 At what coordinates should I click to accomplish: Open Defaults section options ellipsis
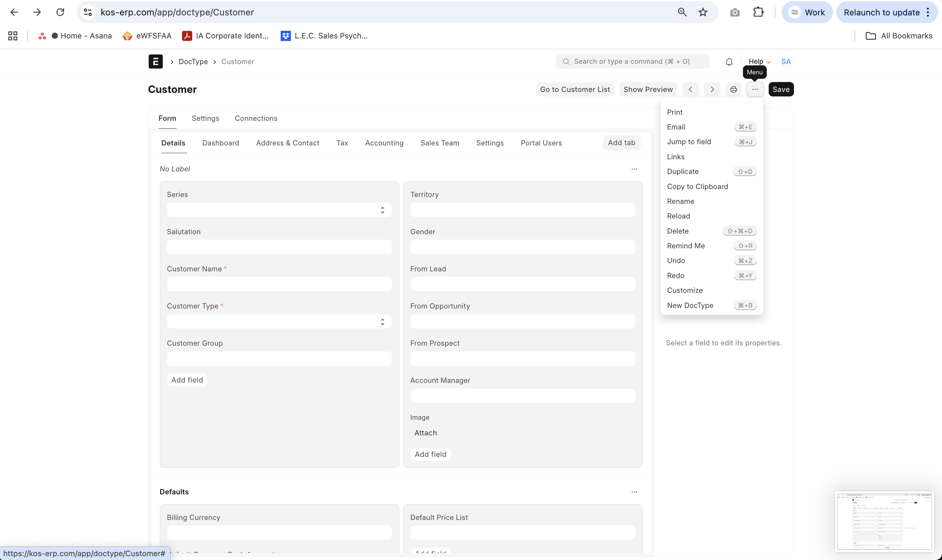click(634, 492)
